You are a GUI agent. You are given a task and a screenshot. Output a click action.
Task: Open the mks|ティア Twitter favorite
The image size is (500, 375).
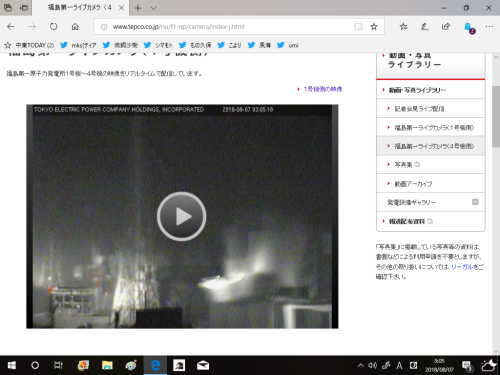coord(78,45)
